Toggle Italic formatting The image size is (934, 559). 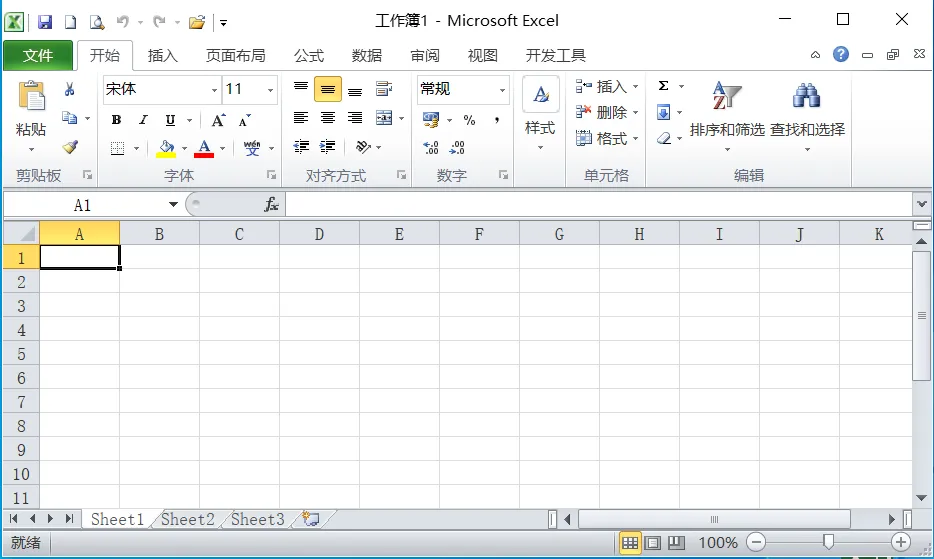(143, 120)
